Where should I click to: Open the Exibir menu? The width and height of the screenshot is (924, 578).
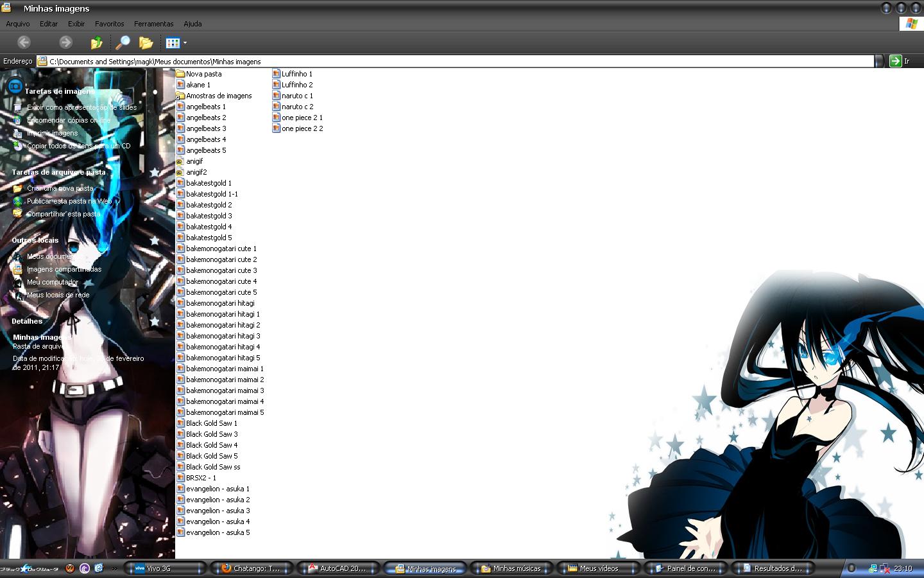click(76, 24)
